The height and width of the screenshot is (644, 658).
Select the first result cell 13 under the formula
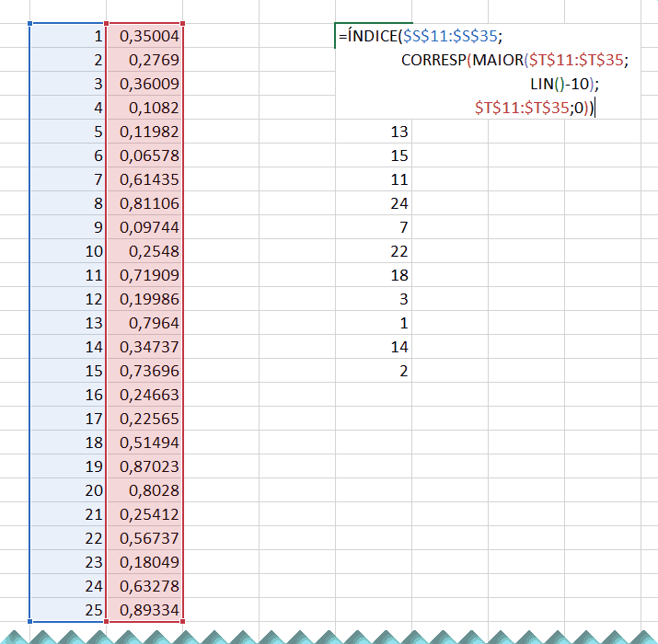(398, 132)
